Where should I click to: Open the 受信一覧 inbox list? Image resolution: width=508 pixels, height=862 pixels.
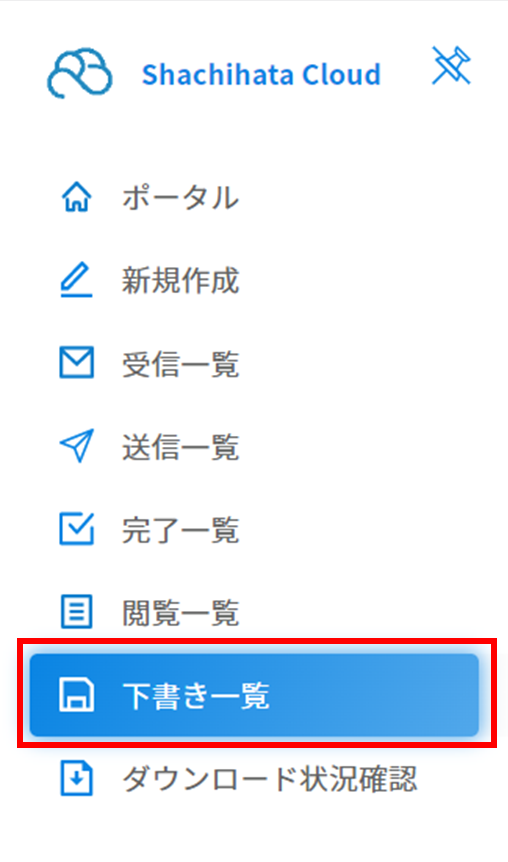point(180,363)
